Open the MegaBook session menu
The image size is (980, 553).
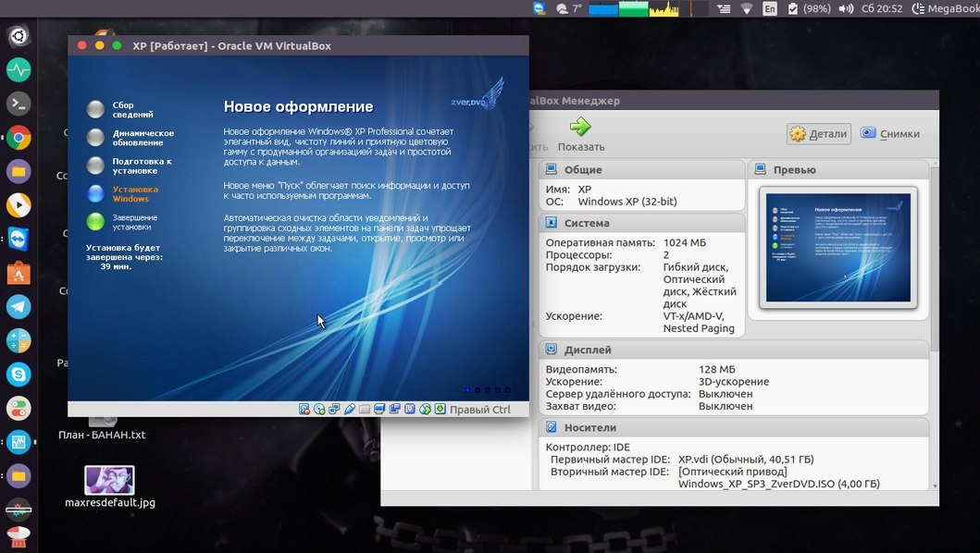click(x=946, y=8)
